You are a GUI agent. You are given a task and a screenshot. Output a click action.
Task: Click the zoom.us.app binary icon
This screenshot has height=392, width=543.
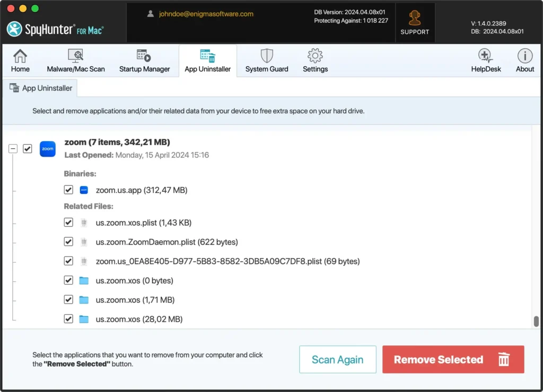pos(84,190)
